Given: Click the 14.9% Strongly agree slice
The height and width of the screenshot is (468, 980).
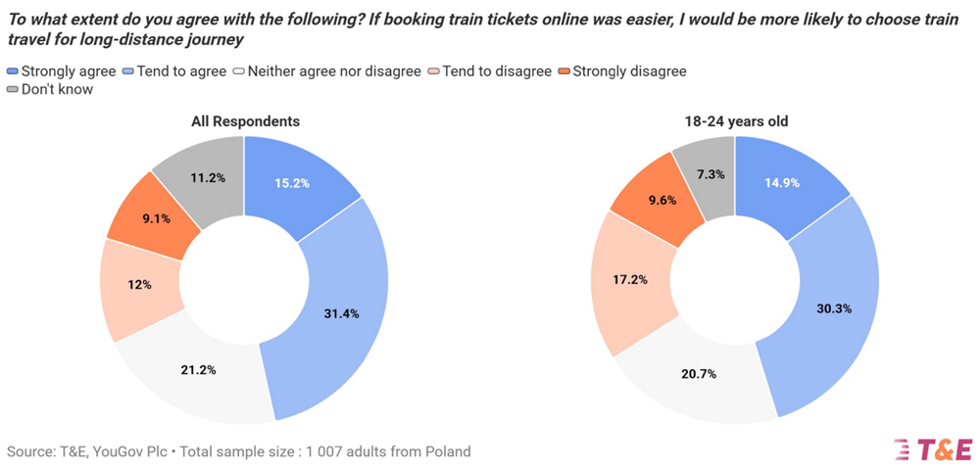Looking at the screenshot, I should pos(784,181).
